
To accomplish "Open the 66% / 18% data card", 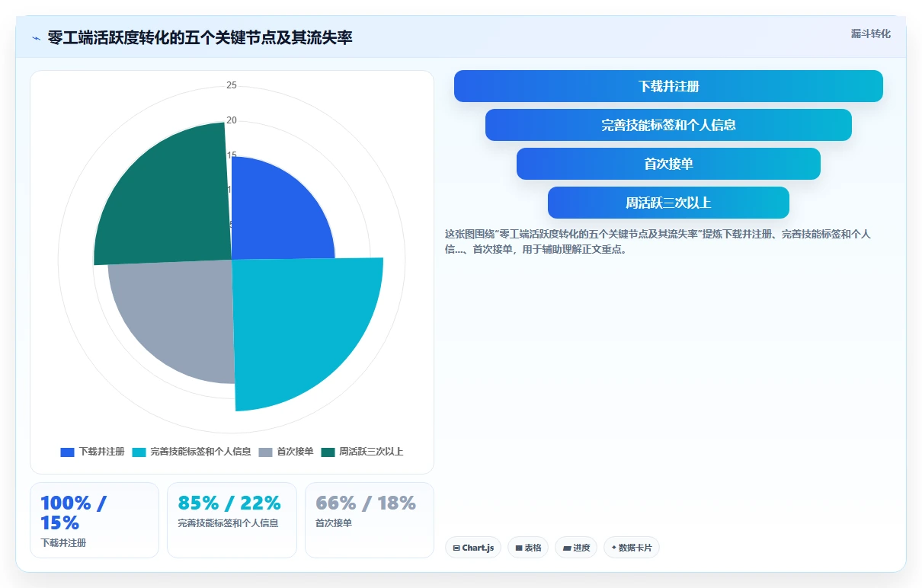I will click(370, 520).
